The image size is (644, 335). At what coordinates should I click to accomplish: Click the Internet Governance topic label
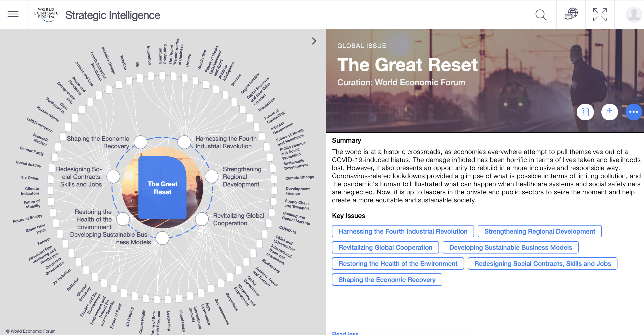click(282, 128)
